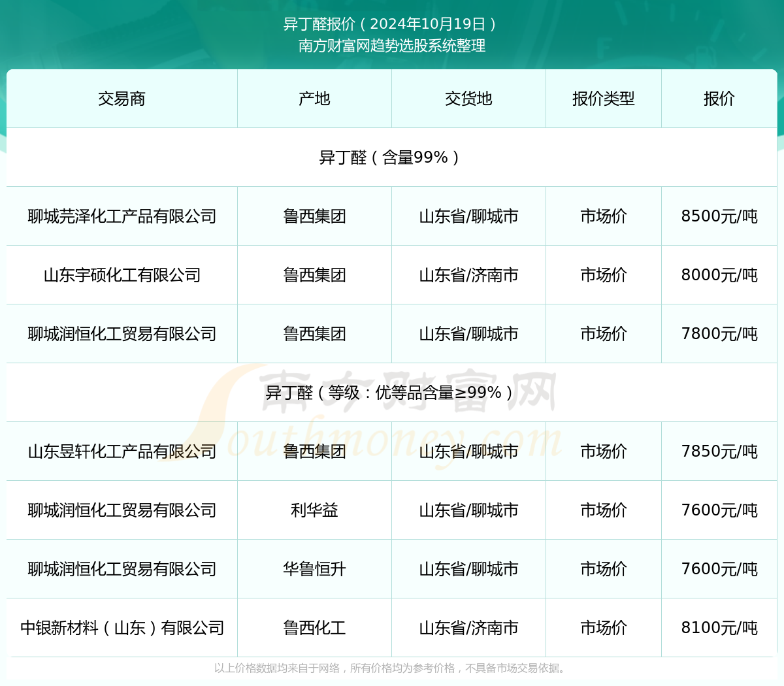Click 山东宇硕化工有限公司 trader name
784x686 pixels.
point(122,275)
